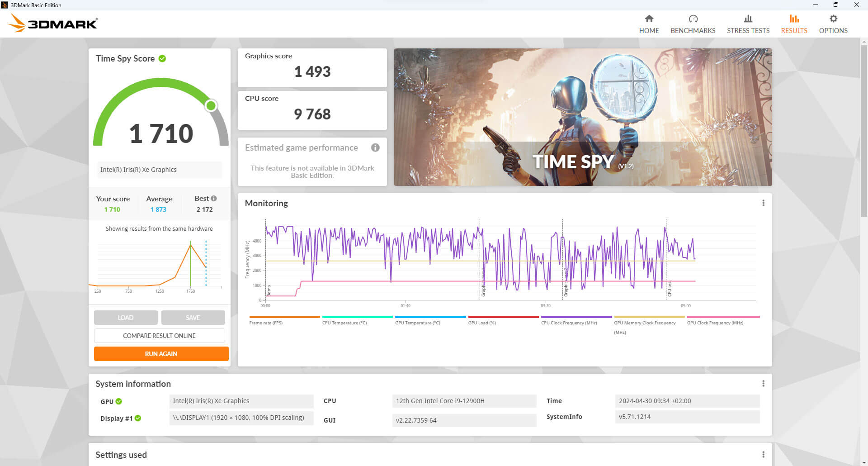
Task: Click the 3DMark app icon in title bar
Action: [5, 5]
